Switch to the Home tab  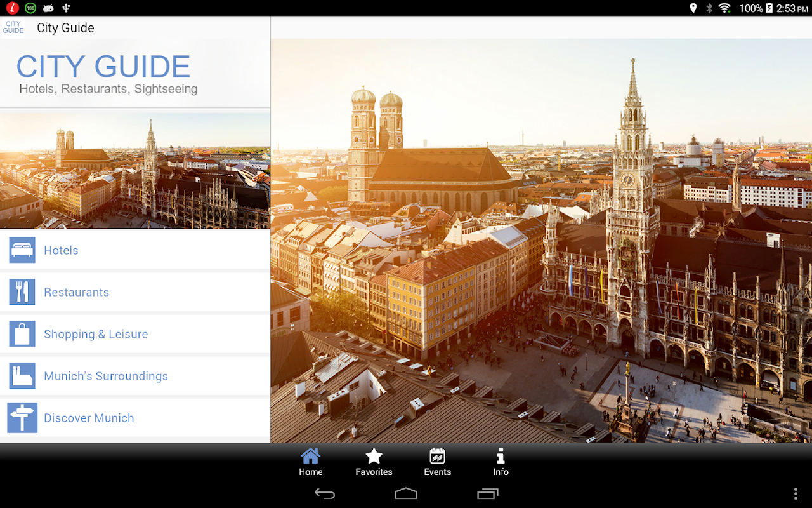(311, 462)
